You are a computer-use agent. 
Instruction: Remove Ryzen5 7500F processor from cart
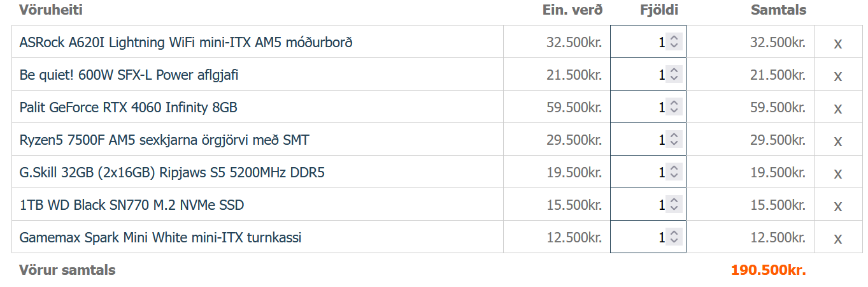[x=838, y=141]
